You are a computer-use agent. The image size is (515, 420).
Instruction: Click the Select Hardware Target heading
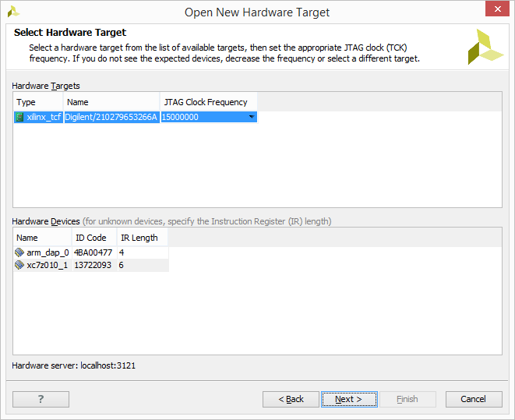coord(70,33)
